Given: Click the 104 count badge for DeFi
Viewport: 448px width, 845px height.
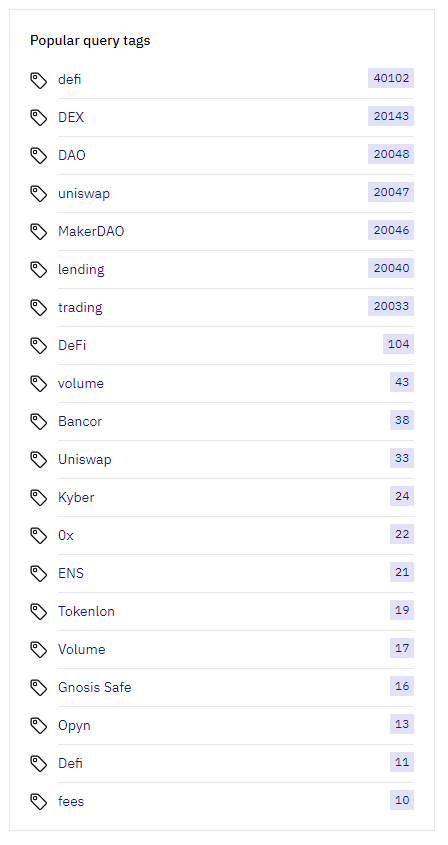Looking at the screenshot, I should pyautogui.click(x=398, y=344).
